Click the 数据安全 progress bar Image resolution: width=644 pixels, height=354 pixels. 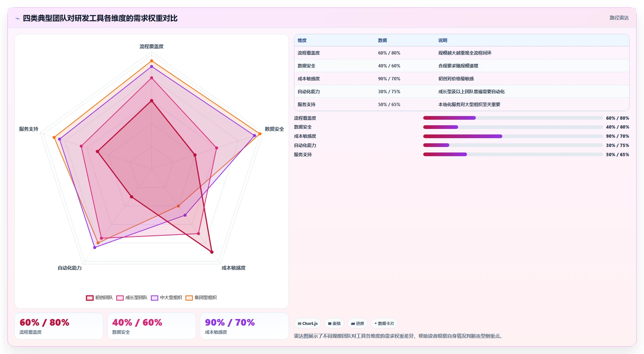pyautogui.click(x=513, y=127)
